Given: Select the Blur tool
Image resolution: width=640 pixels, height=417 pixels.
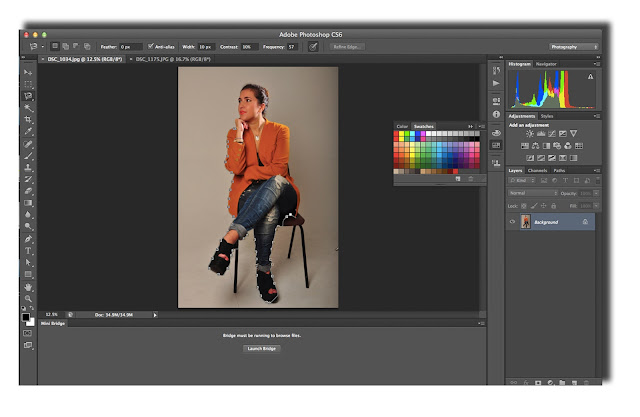Looking at the screenshot, I should click(28, 215).
